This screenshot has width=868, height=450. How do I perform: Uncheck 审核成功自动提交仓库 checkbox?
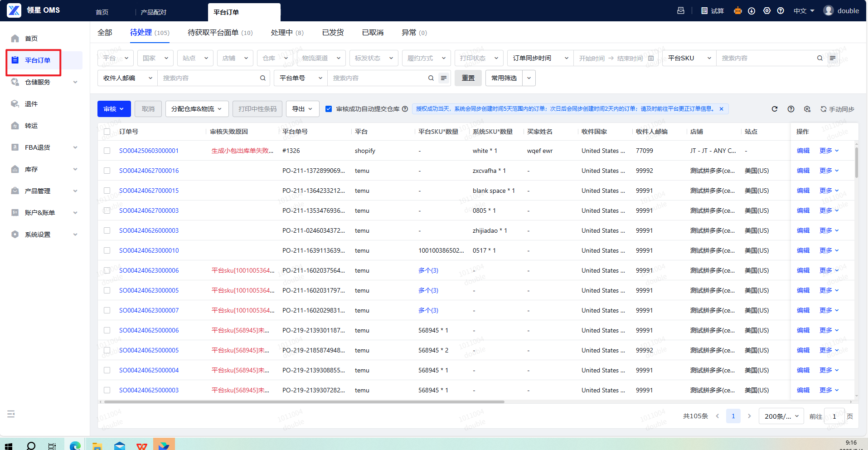[329, 109]
